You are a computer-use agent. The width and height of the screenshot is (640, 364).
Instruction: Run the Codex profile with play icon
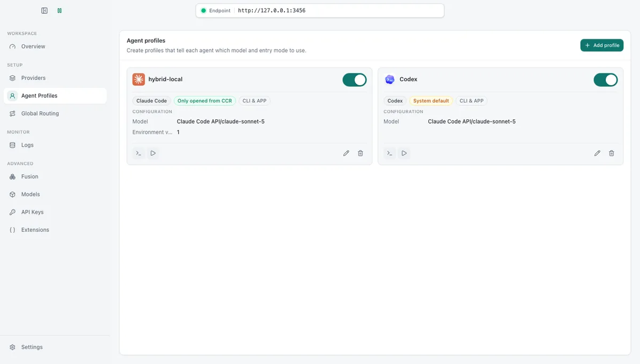pyautogui.click(x=404, y=153)
